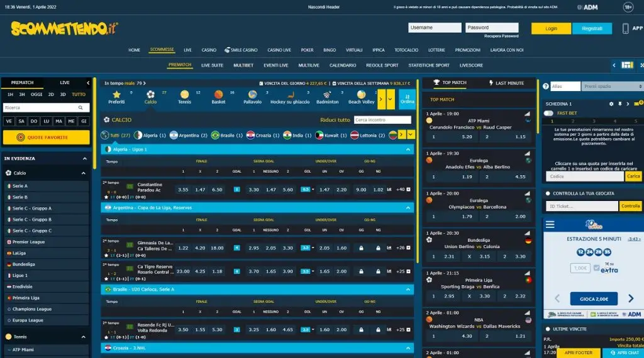Filter by Croazia (1) country

[263, 135]
